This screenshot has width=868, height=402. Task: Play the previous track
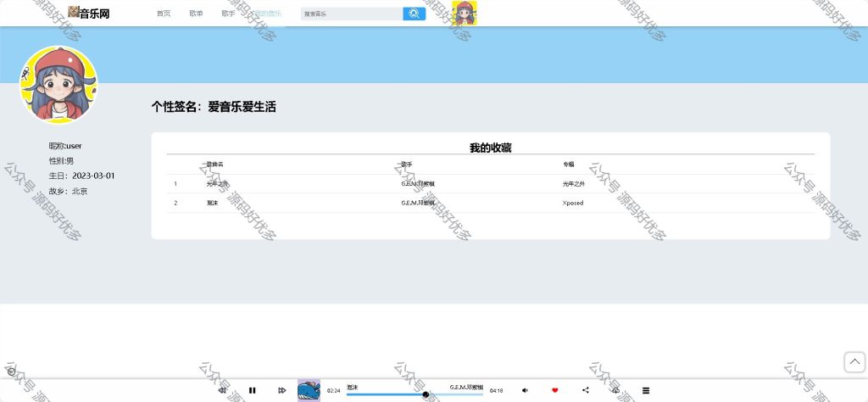tap(222, 390)
